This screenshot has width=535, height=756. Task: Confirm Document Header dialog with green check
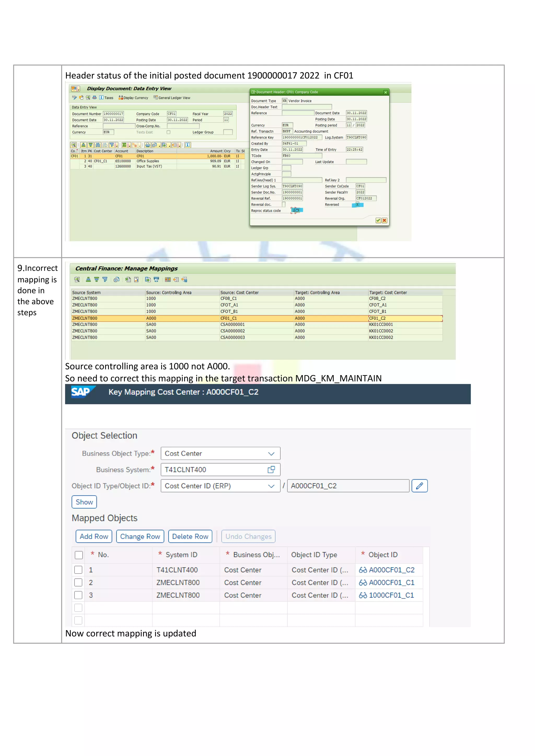click(378, 220)
